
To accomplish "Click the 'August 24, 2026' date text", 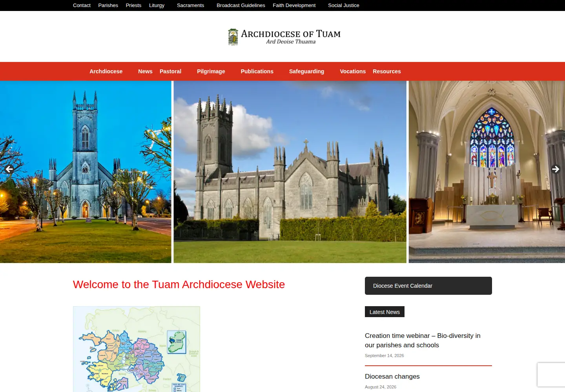I will click(381, 387).
